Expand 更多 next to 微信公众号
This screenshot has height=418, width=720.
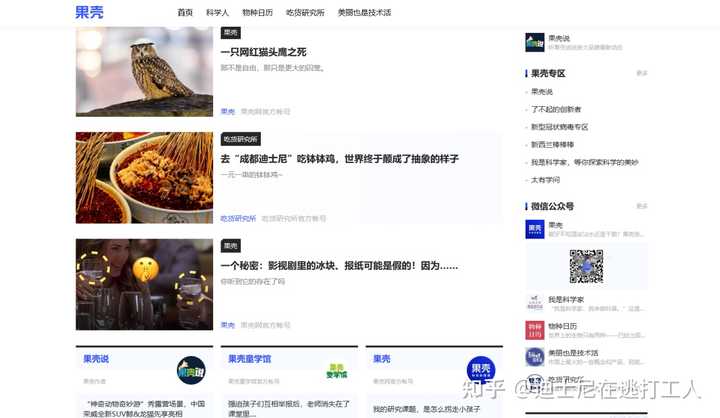[x=642, y=206]
